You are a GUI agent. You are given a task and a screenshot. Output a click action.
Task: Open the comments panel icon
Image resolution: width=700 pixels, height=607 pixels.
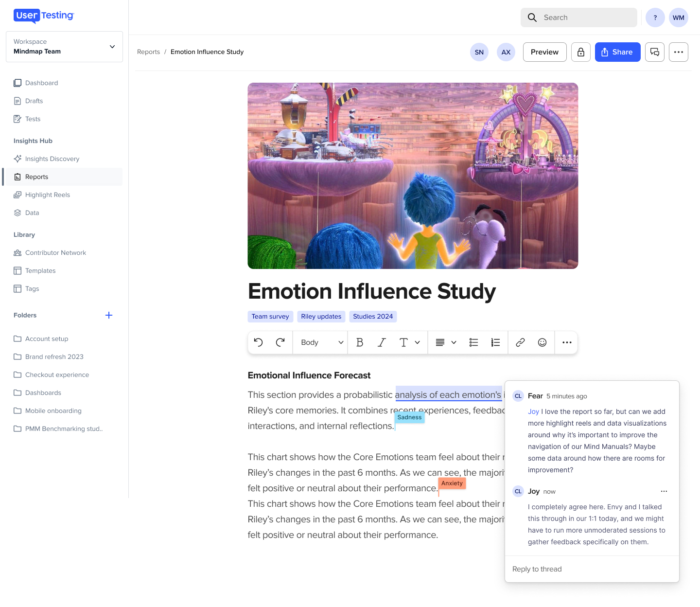pos(655,52)
